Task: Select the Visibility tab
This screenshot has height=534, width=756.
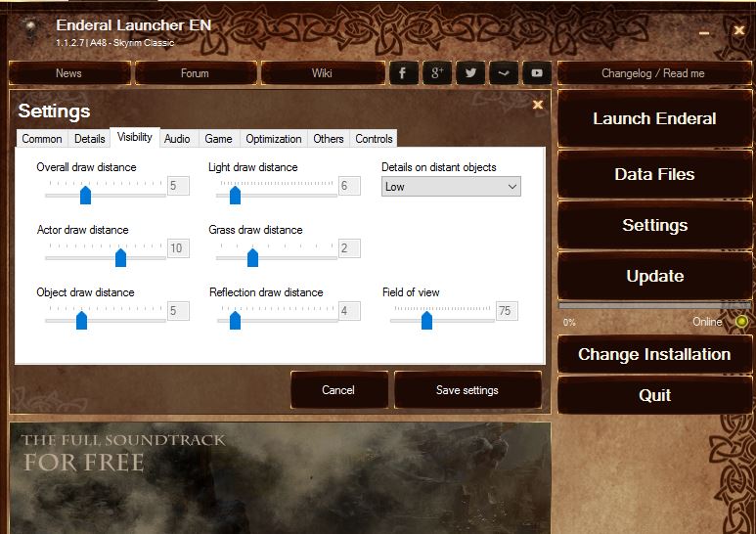Action: 135,137
